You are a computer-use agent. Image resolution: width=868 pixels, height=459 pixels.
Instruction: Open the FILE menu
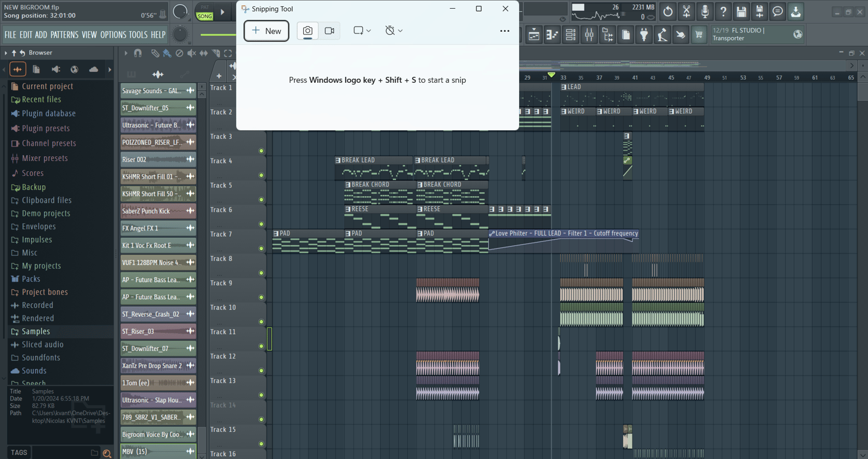10,35
